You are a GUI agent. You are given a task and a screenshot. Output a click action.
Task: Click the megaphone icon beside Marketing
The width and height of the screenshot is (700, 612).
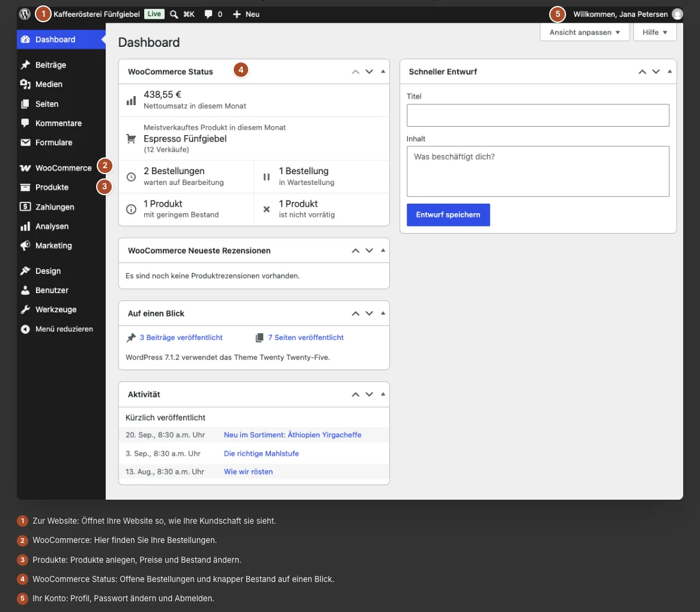[25, 246]
